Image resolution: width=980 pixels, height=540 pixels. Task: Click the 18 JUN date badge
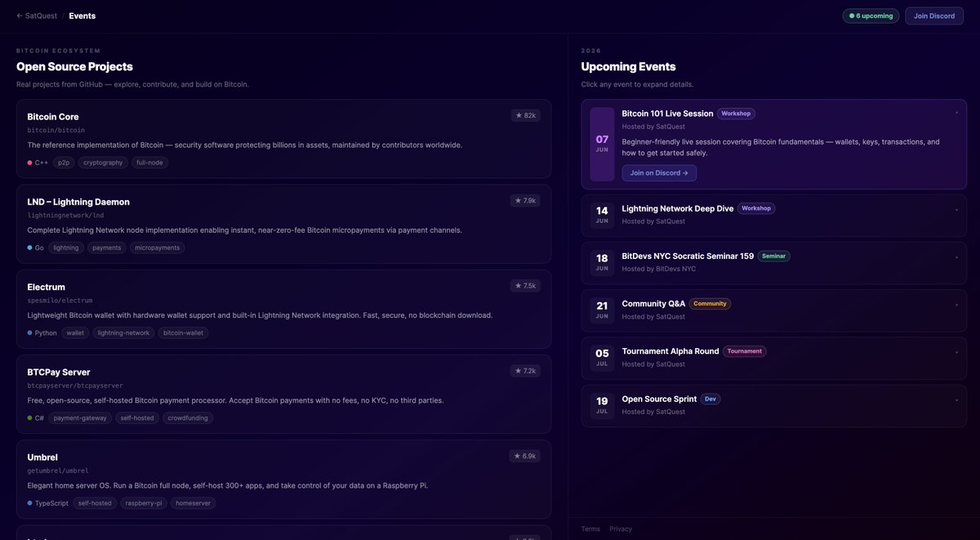[x=602, y=262]
